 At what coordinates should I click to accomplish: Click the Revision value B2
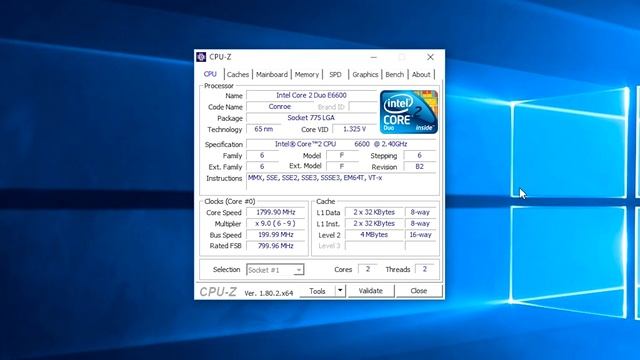point(420,167)
